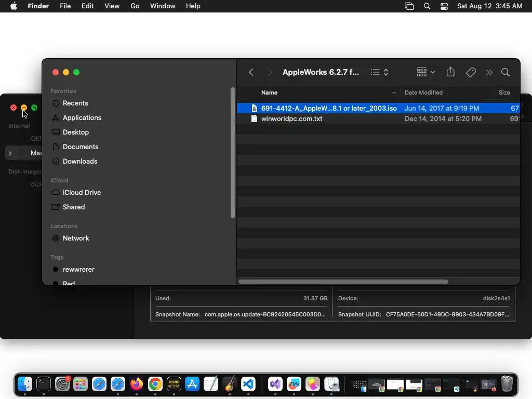
Task: Open Applications in Finder sidebar
Action: [x=82, y=118]
